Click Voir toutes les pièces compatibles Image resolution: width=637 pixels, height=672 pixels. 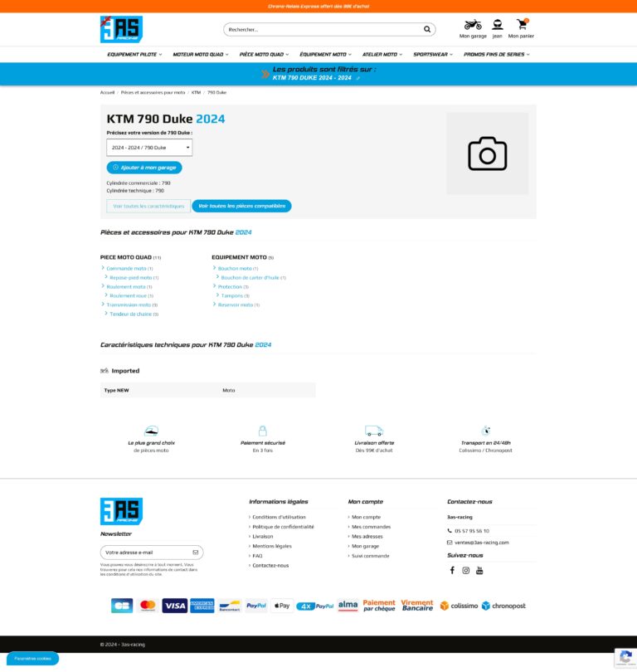(241, 206)
